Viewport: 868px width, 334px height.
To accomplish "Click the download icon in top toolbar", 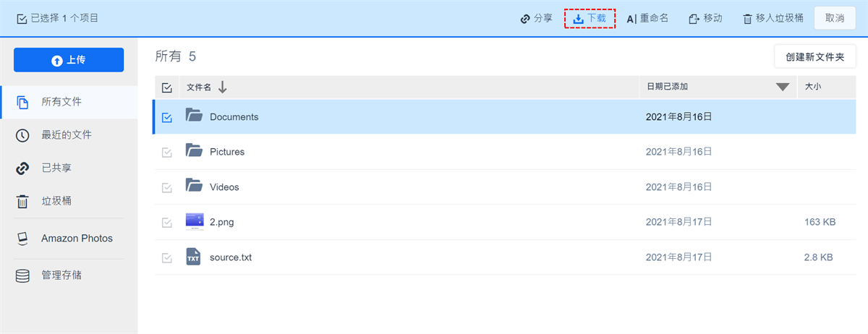I will click(x=578, y=19).
